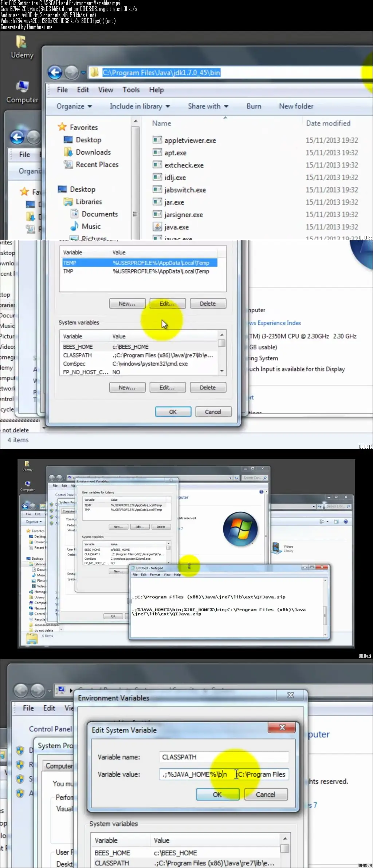Screen dimensions: 373x868
Task: Open View menu in Notepad
Action: (167, 575)
